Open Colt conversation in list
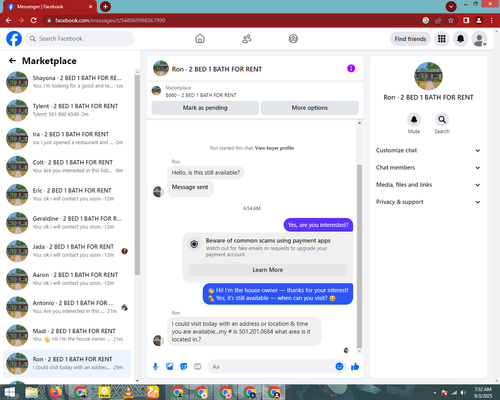The height and width of the screenshot is (400, 500). [x=67, y=166]
